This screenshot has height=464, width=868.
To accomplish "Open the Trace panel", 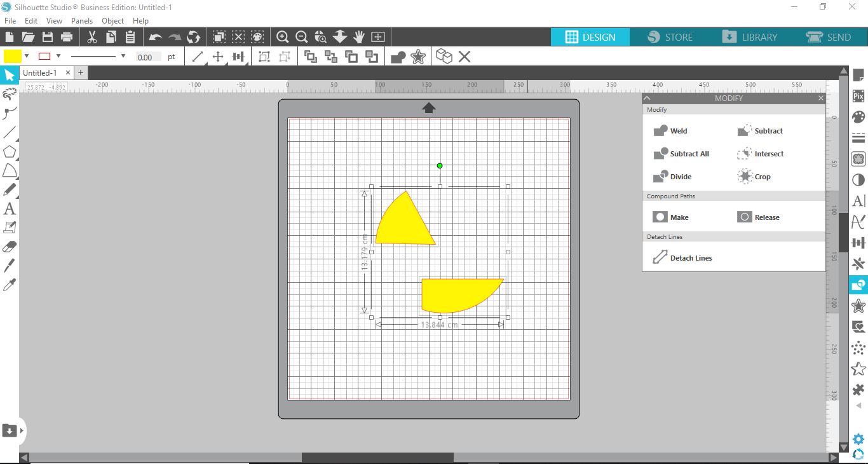I will point(858,159).
